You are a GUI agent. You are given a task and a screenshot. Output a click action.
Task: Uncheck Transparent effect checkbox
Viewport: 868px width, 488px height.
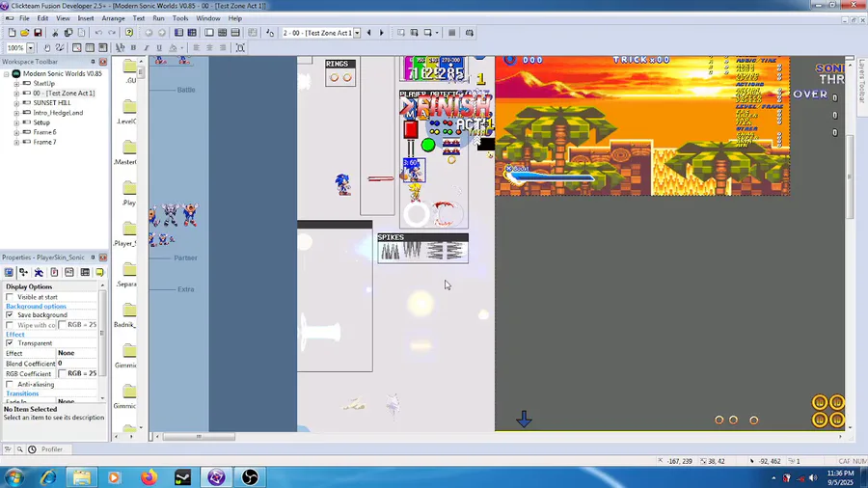pyautogui.click(x=10, y=343)
